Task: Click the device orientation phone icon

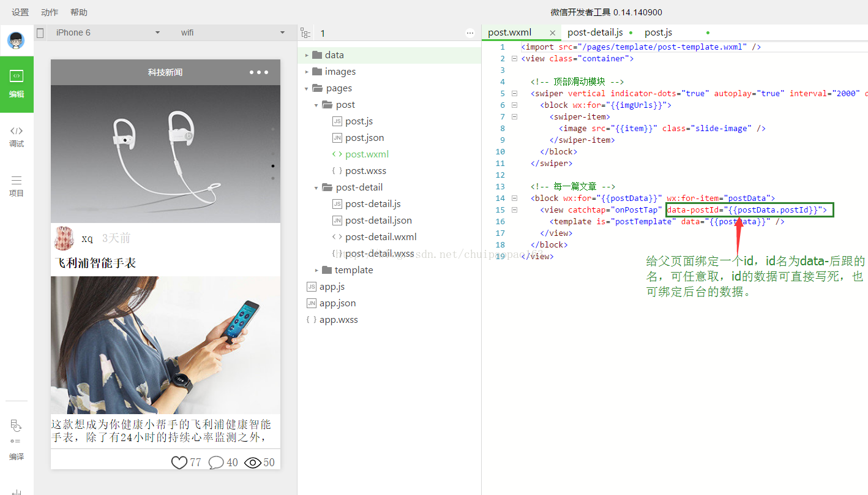Action: [x=40, y=33]
